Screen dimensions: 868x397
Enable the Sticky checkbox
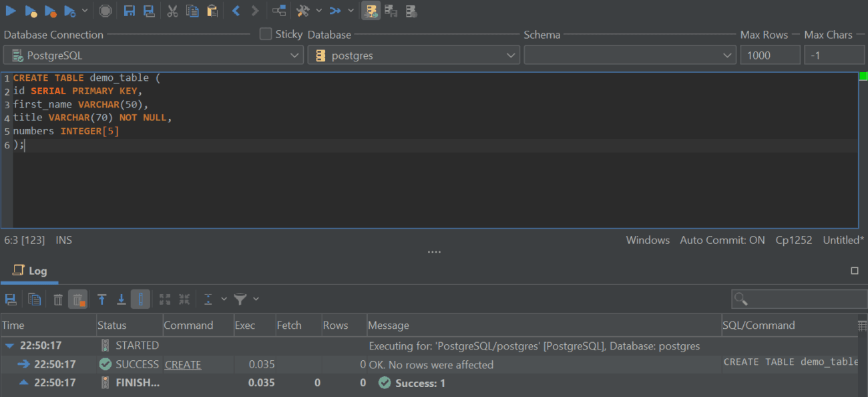pos(264,34)
